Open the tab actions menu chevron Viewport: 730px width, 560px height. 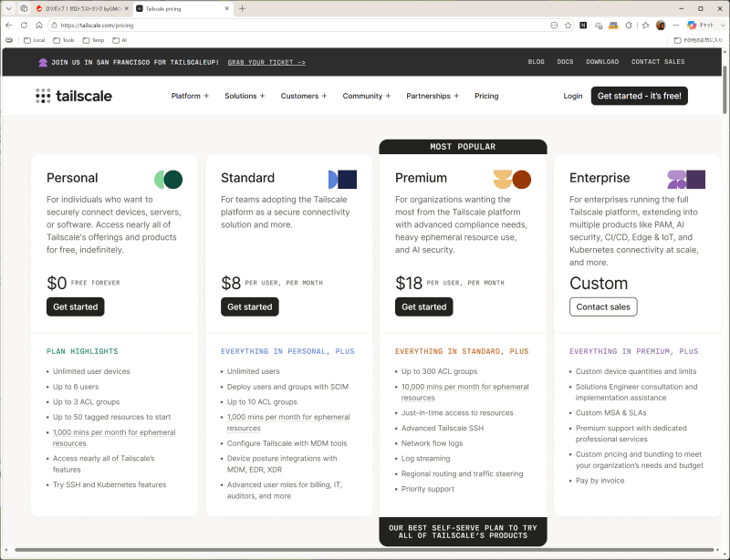[9, 8]
